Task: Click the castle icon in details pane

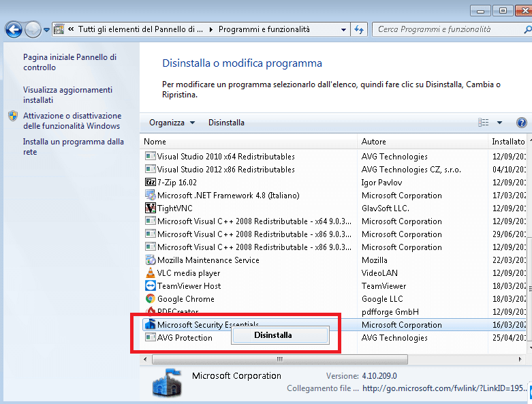Action: point(166,383)
